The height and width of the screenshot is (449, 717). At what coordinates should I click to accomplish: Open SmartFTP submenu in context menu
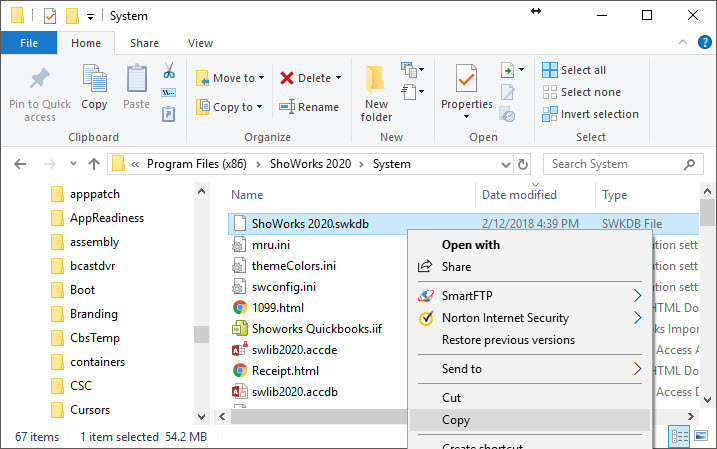tap(530, 296)
